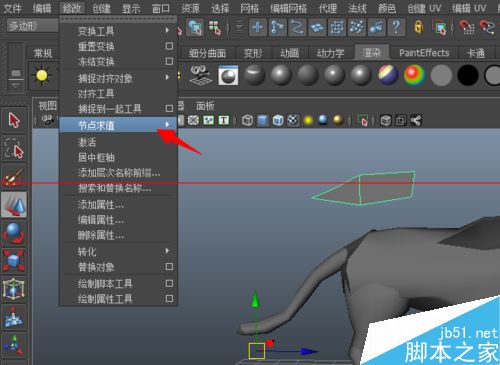This screenshot has height=365, width=500.
Task: Open the 多边形 menu set dropdown
Action: (x=33, y=26)
